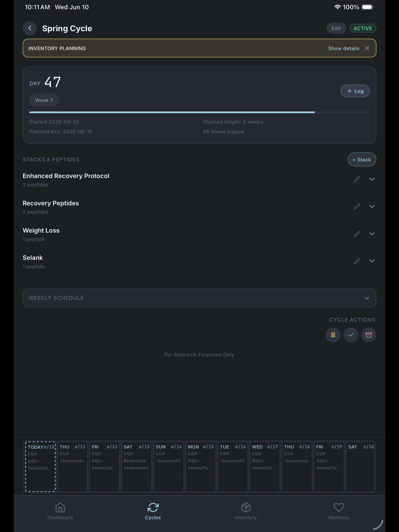Click the Selank stack title
This screenshot has height=532, width=399.
pyautogui.click(x=33, y=257)
